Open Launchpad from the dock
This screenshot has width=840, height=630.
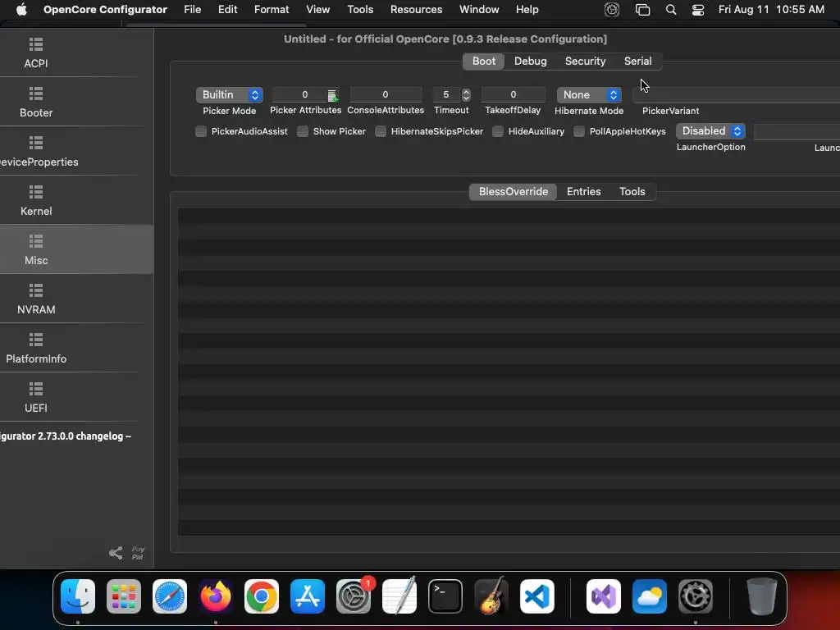pos(124,596)
